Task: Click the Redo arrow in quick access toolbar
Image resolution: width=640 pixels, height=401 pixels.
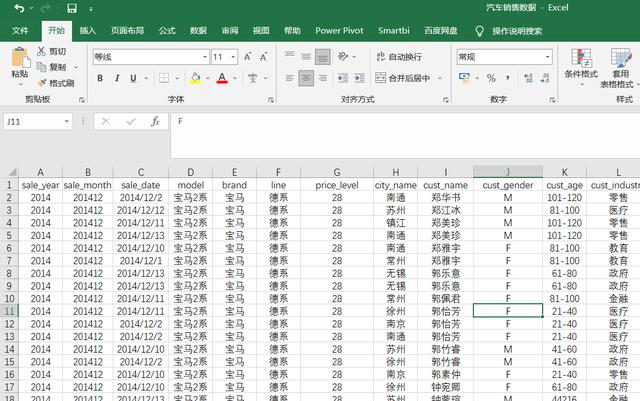Action: (x=45, y=8)
